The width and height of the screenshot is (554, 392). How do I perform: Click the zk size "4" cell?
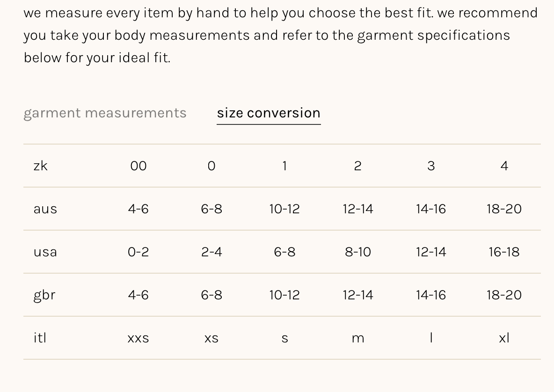point(504,166)
